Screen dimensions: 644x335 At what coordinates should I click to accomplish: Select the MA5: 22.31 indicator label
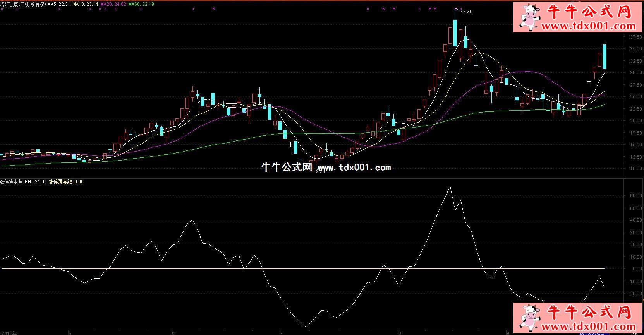[x=59, y=4]
